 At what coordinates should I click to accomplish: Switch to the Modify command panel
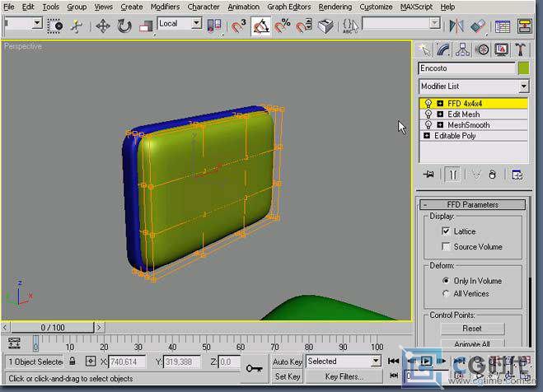point(443,49)
